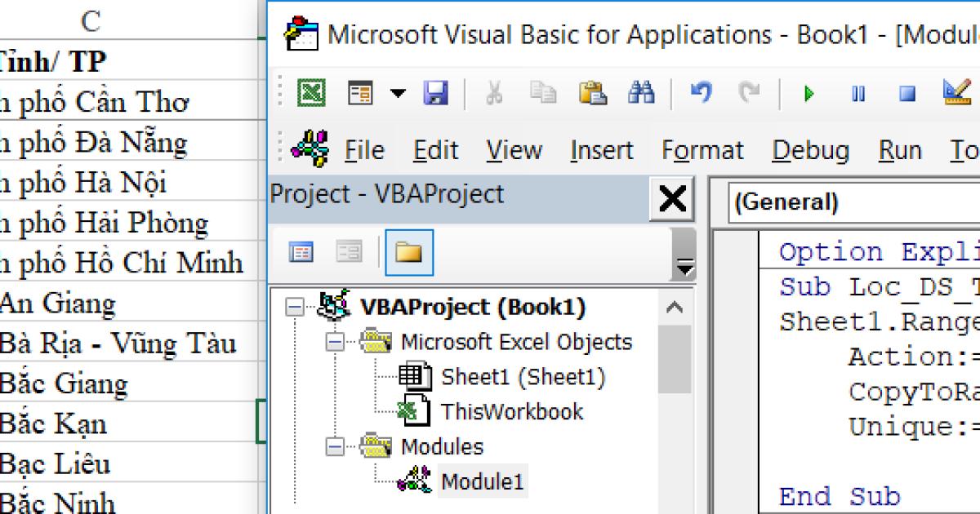Screen dimensions: 980x514
Task: Select the Paste icon on the toolbar
Action: coord(593,92)
